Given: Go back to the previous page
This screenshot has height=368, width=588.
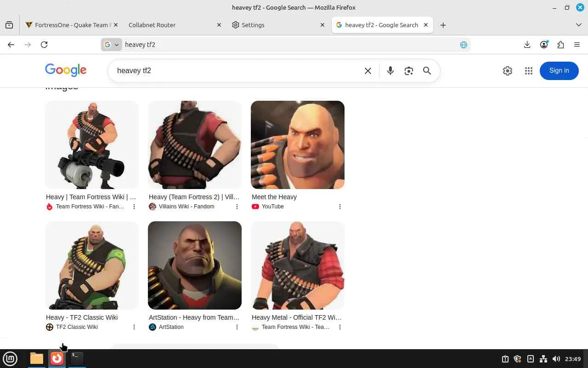Looking at the screenshot, I should pos(11,45).
